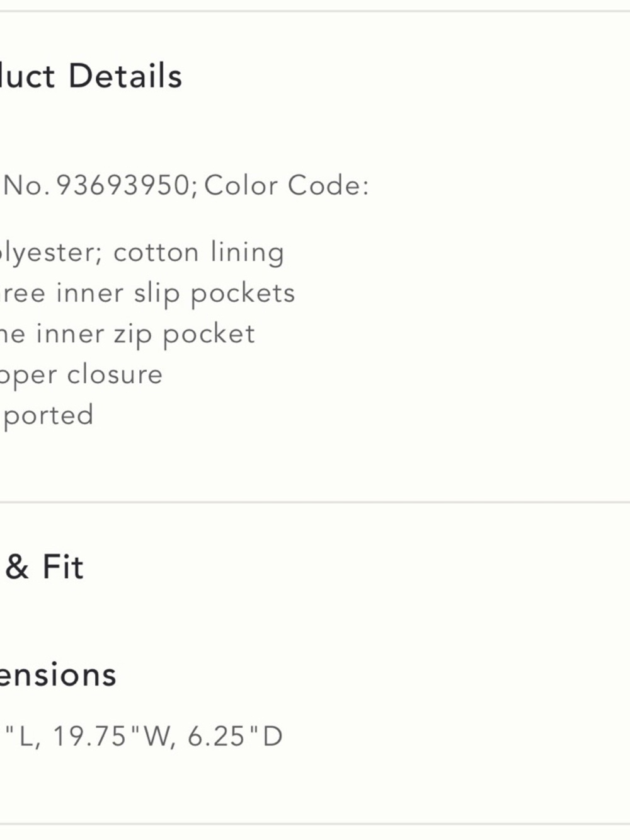Toggle the Dimensions subsection heading
This screenshot has width=630, height=840.
click(58, 675)
